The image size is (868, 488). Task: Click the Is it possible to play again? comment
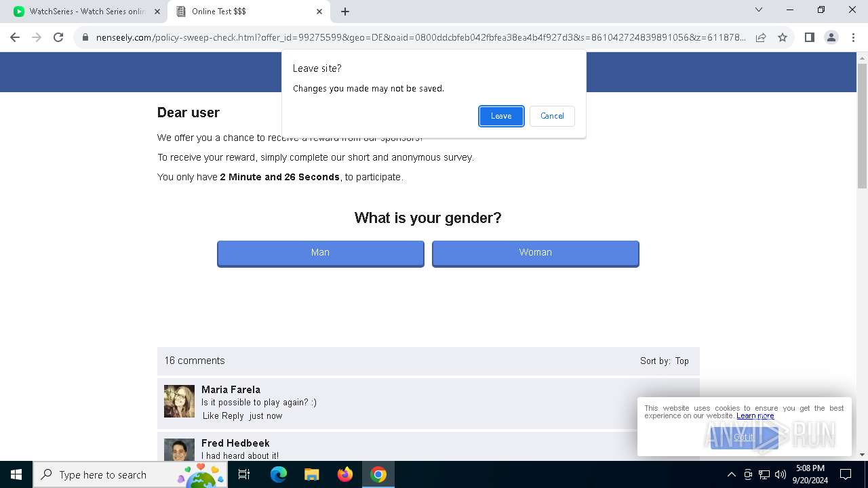coord(259,403)
